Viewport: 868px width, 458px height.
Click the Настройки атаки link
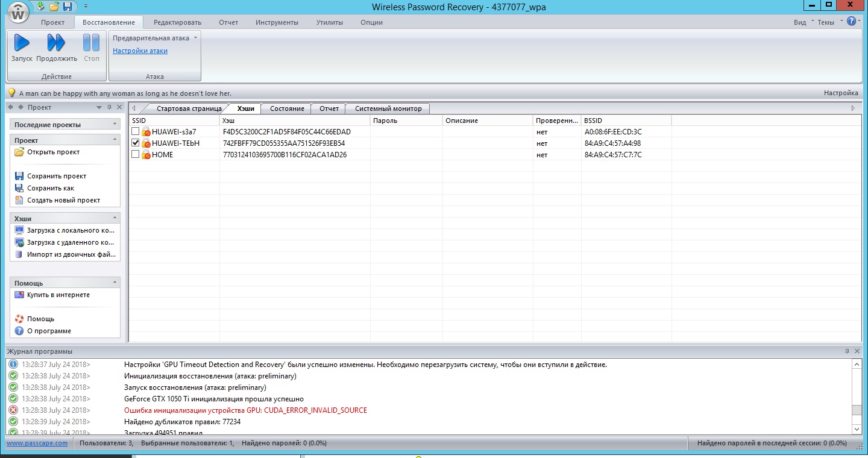(x=140, y=51)
